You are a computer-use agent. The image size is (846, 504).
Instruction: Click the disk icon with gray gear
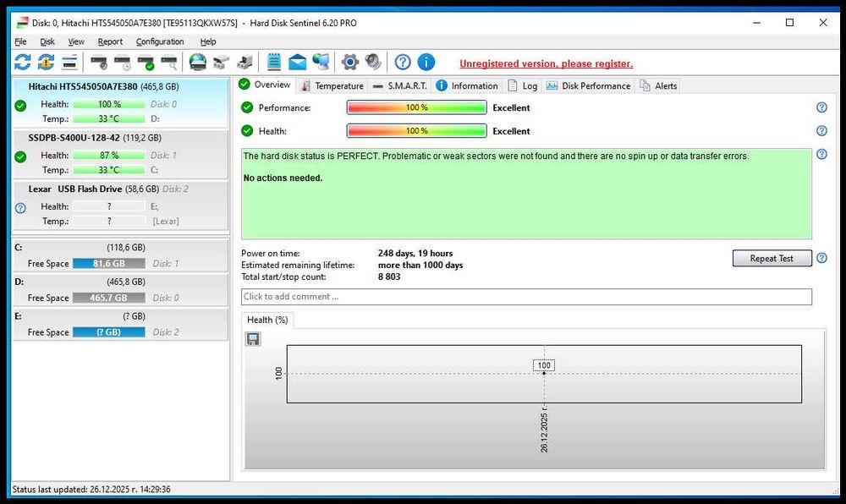click(99, 63)
